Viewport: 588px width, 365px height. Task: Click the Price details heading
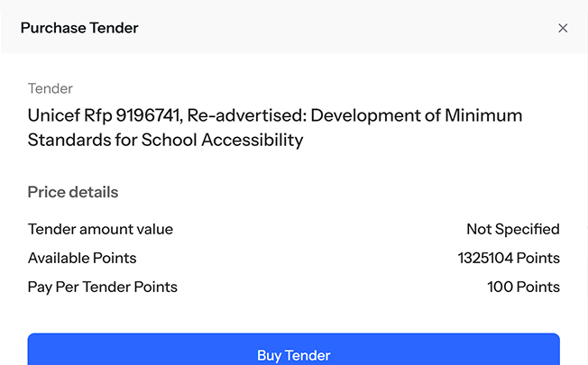click(x=73, y=192)
